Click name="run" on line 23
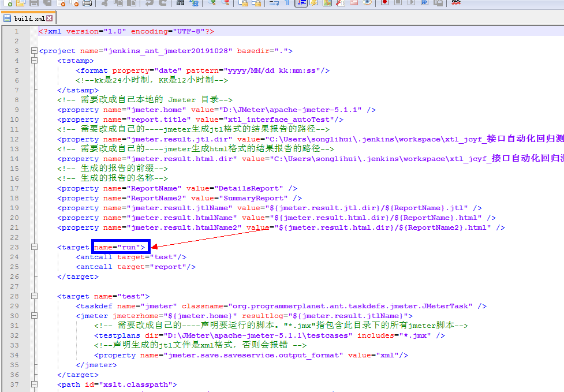This screenshot has width=564, height=392. 119,247
